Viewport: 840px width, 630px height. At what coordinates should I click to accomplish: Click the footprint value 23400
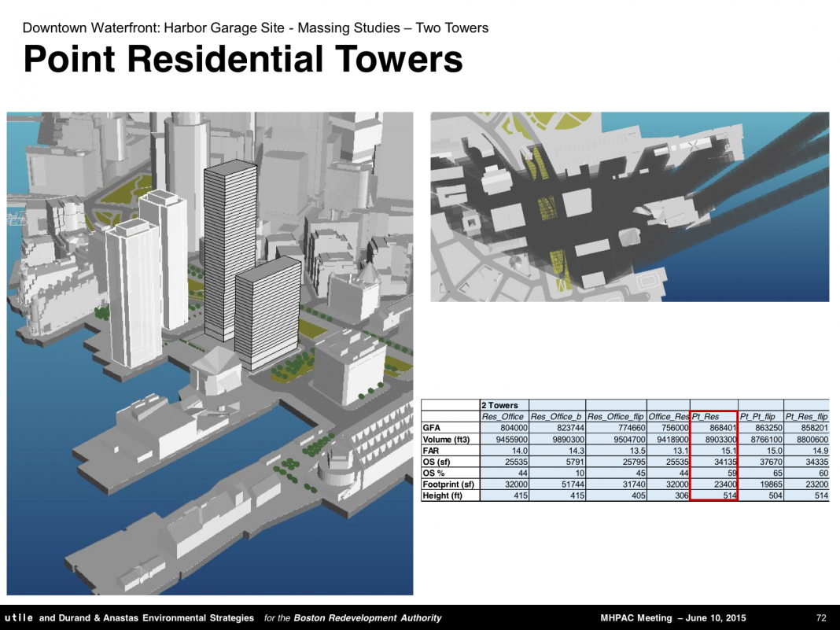(724, 484)
